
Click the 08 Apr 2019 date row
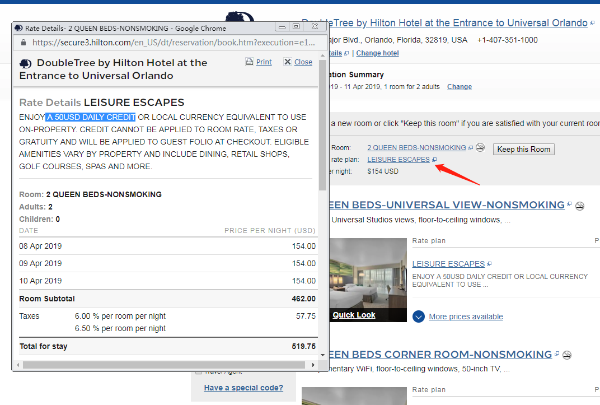pos(167,246)
